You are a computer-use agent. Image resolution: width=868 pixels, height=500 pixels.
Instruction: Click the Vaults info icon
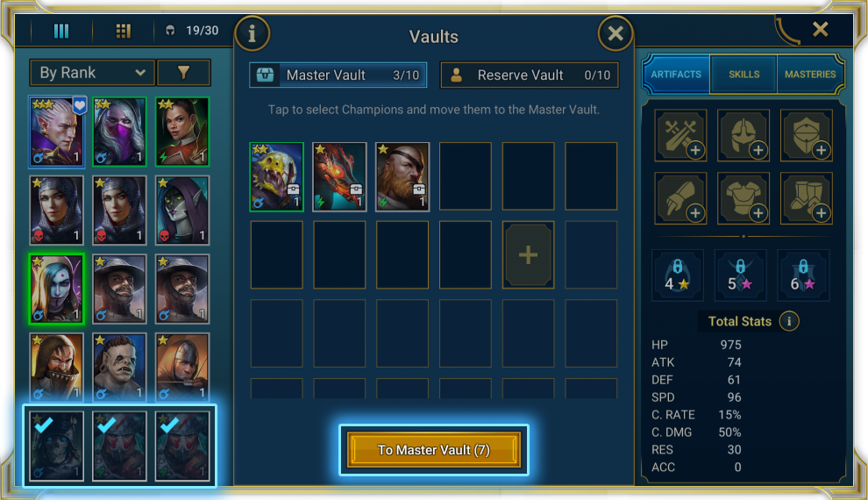(252, 34)
